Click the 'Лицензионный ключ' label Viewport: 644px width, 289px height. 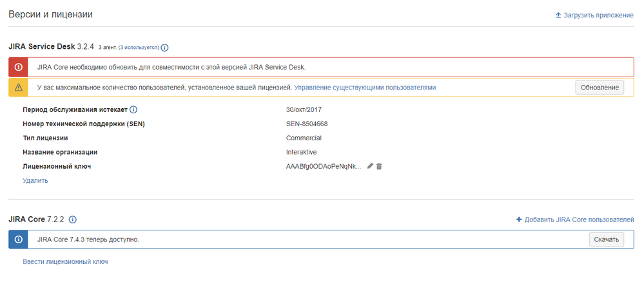[57, 167]
